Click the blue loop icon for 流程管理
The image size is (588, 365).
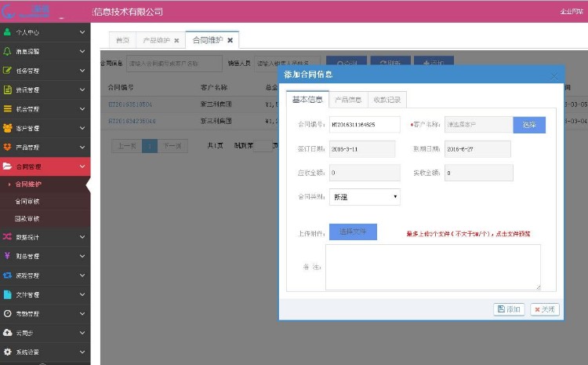7,275
